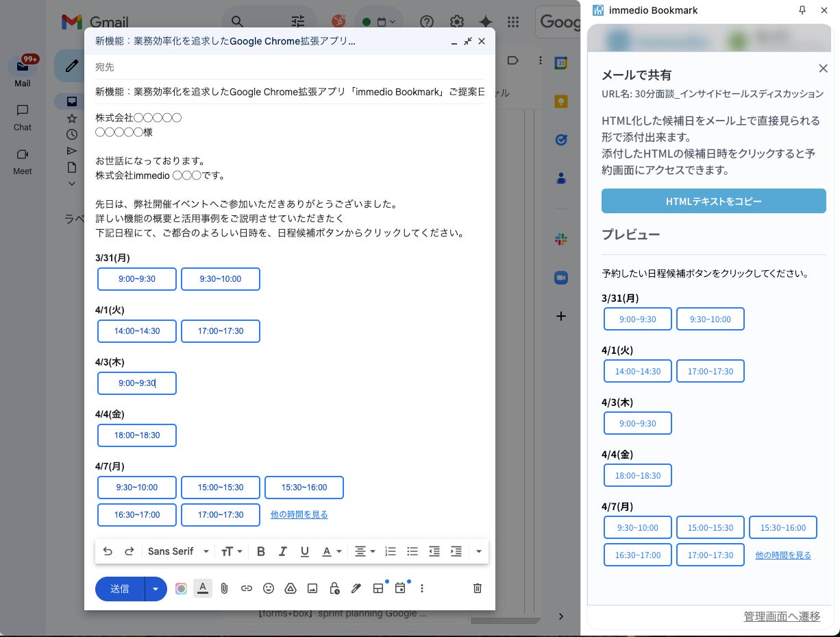
Task: Click the undo icon in compose toolbar
Action: point(108,551)
